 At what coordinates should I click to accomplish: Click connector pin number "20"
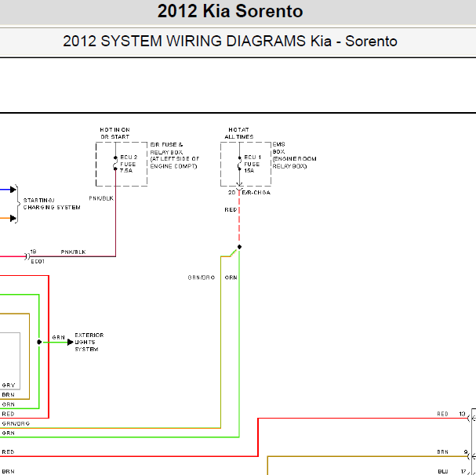tap(231, 192)
